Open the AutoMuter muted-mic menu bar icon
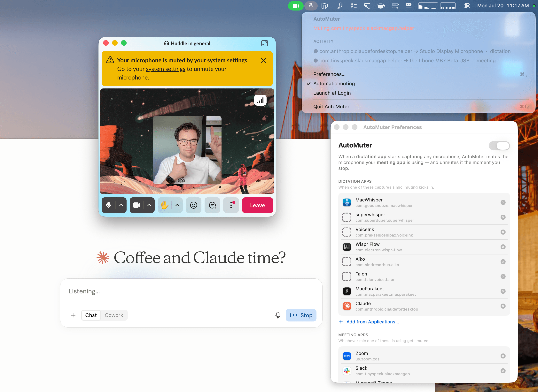The height and width of the screenshot is (392, 538). tap(311, 6)
